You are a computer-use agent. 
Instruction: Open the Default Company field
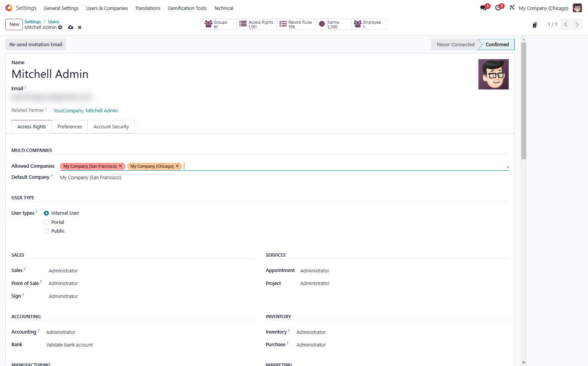284,178
